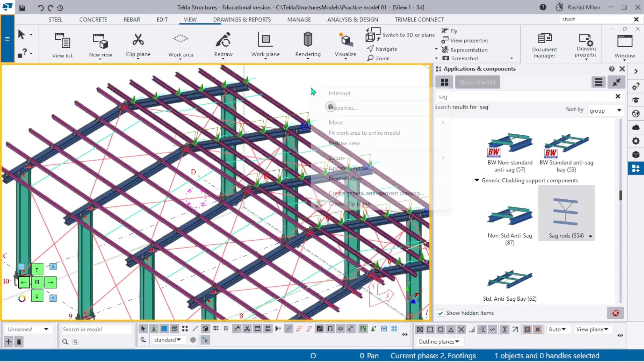Click the magnifier search icon under Search in model
This screenshot has height=362, width=644.
tap(65, 342)
